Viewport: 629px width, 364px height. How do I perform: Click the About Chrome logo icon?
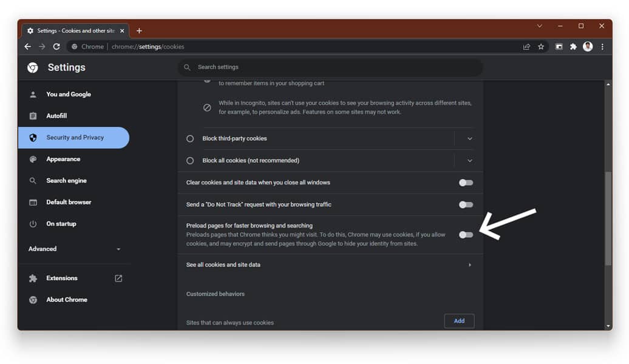click(33, 300)
